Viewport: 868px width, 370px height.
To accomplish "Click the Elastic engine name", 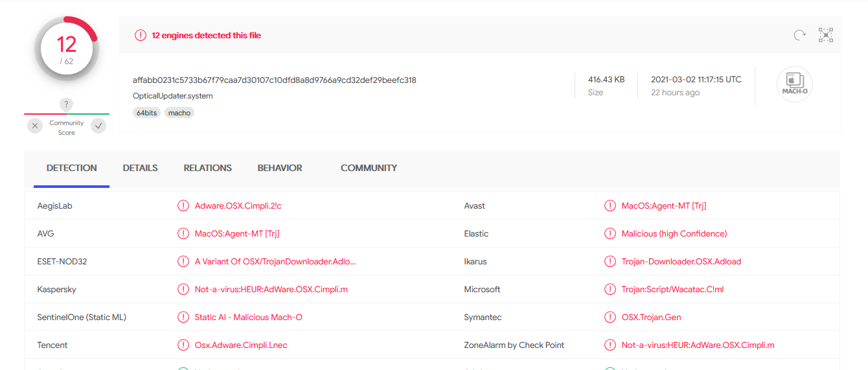I will point(476,234).
